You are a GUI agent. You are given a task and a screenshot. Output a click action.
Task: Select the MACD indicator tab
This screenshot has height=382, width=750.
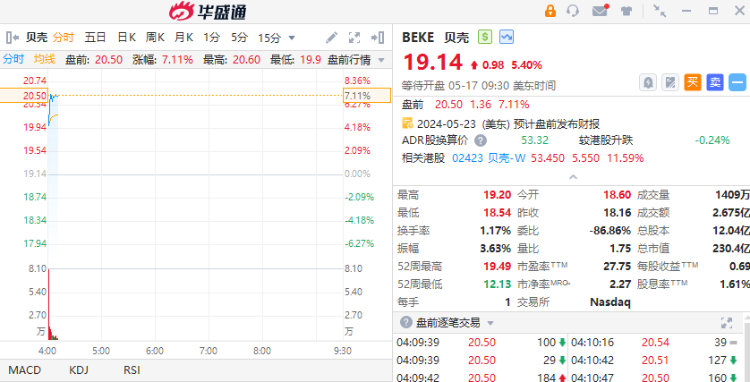tap(25, 370)
